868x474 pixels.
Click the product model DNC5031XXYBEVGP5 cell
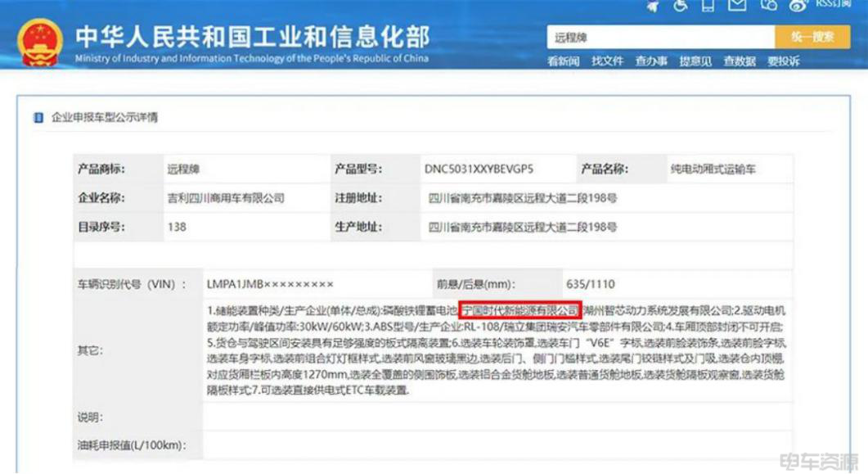coord(479,169)
